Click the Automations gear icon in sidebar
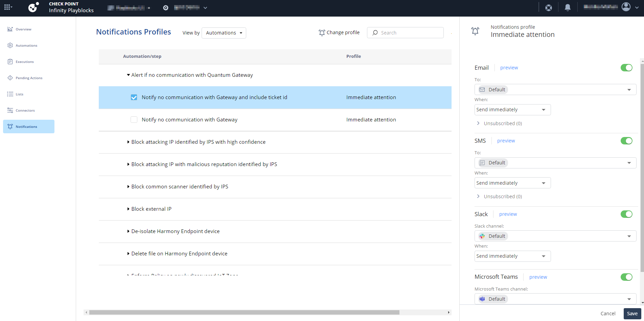Screen dimensions: 644x321 (x=10, y=45)
